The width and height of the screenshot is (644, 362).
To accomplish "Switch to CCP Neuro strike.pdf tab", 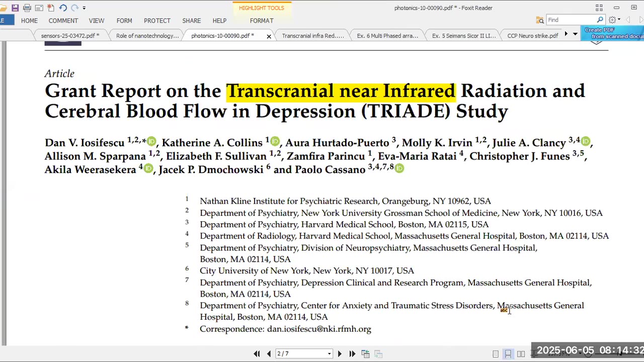I will tap(533, 36).
